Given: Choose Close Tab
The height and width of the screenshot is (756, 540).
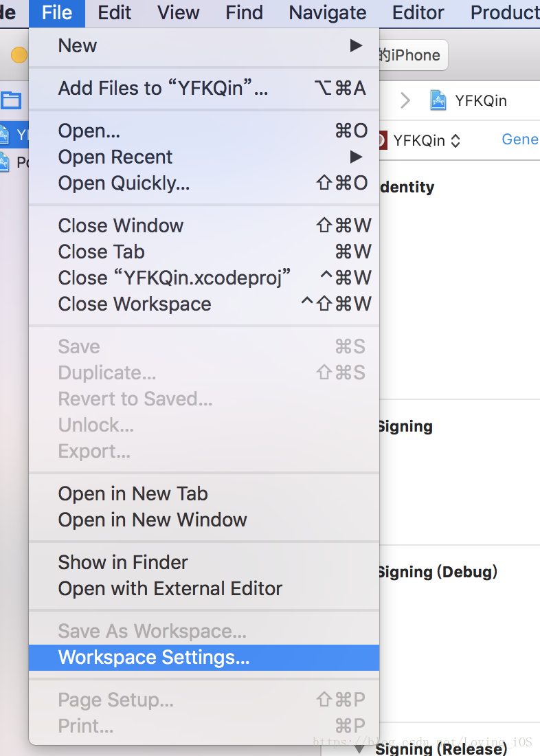Looking at the screenshot, I should (x=204, y=252).
